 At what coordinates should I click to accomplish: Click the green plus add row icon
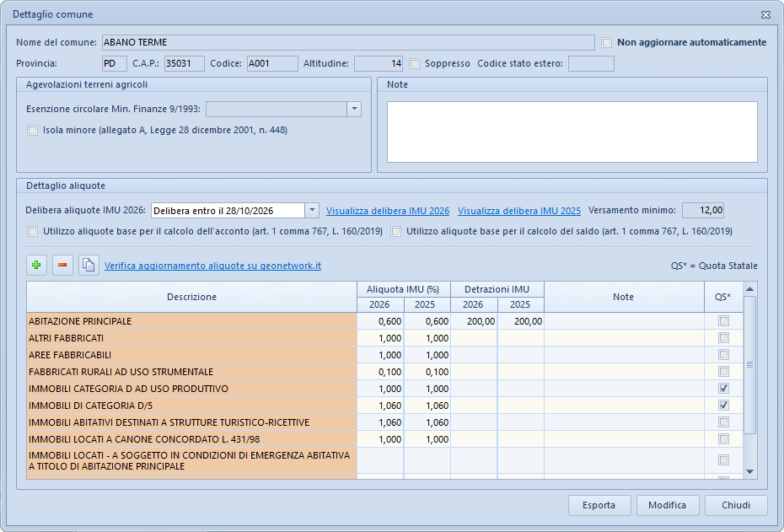36,266
